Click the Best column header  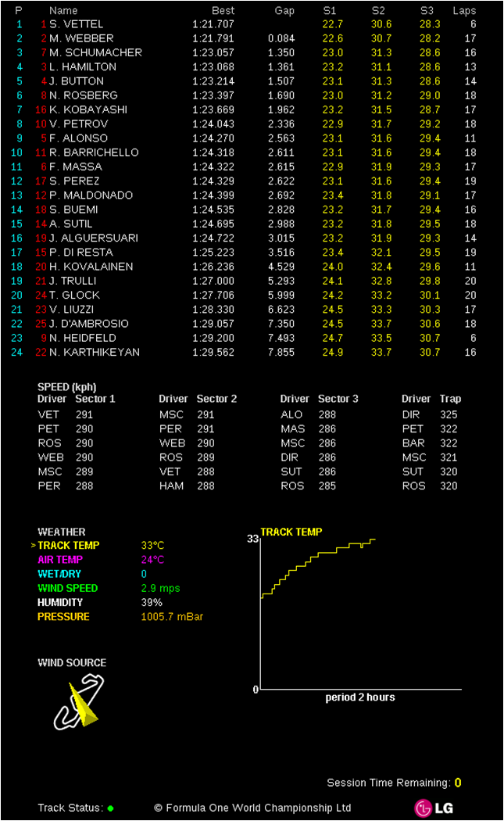(223, 10)
